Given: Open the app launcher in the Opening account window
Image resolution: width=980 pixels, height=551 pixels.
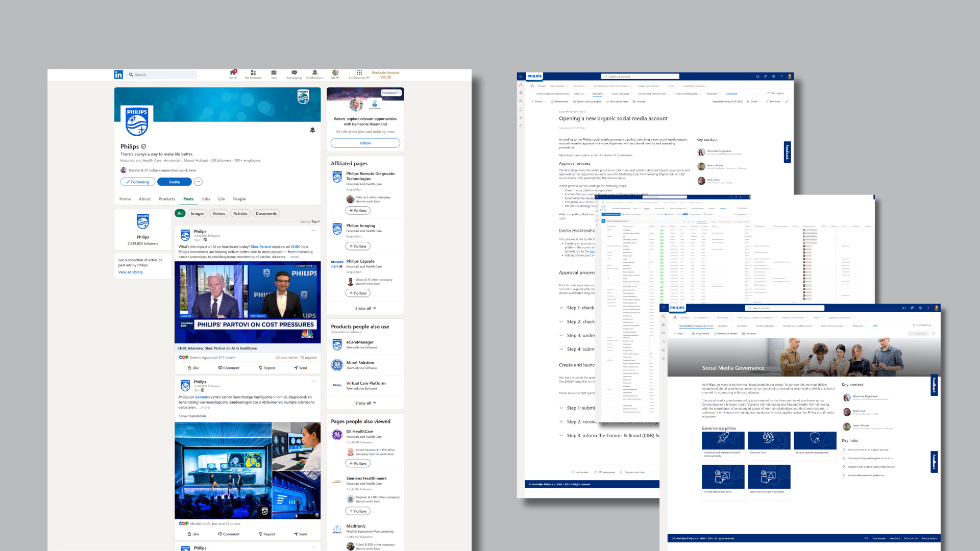Looking at the screenshot, I should point(521,76).
